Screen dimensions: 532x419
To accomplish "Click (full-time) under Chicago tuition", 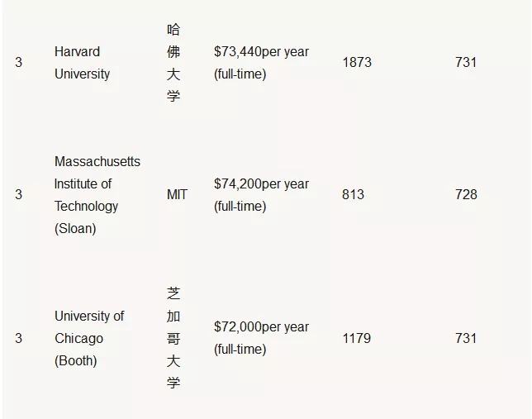I will click(x=240, y=350).
